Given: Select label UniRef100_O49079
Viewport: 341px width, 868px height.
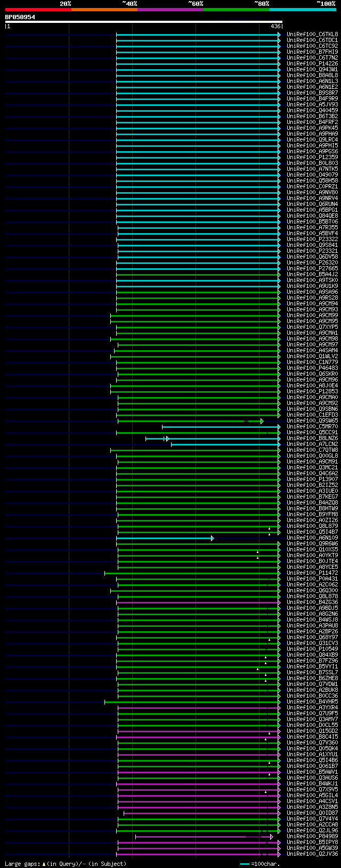Looking at the screenshot, I should [x=312, y=175].
